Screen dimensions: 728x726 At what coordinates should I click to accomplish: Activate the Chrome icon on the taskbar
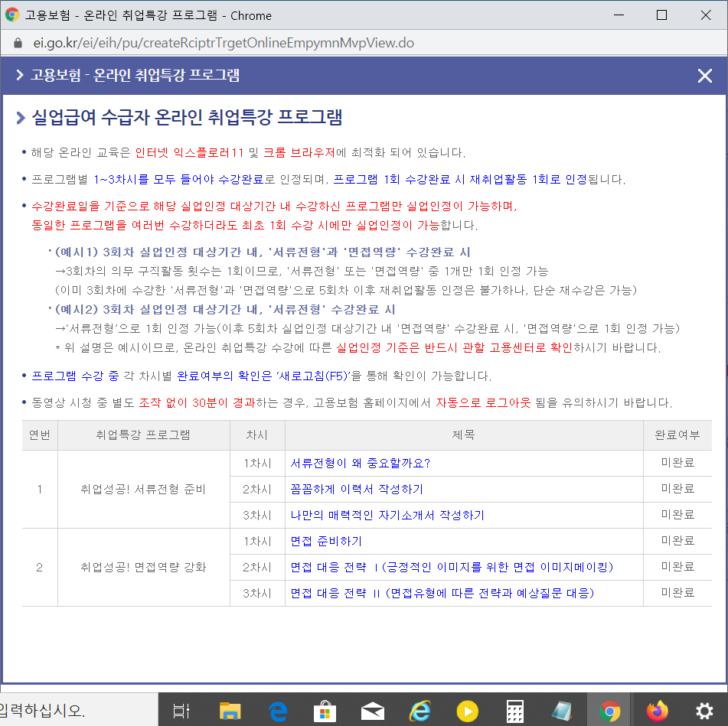609,710
